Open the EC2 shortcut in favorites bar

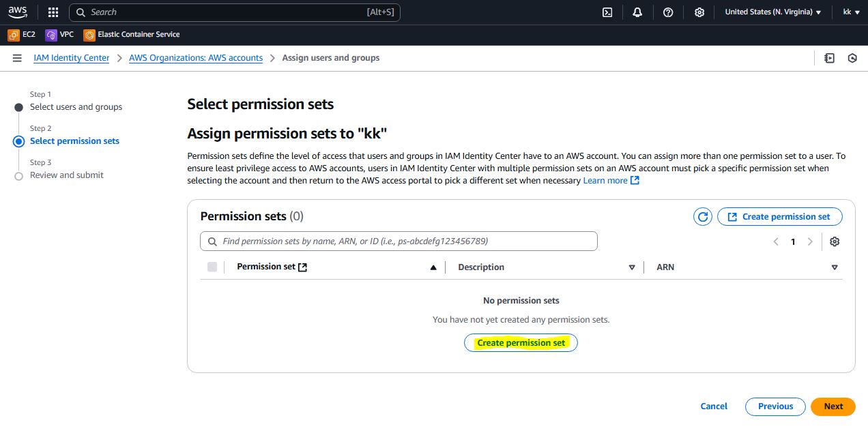point(22,34)
